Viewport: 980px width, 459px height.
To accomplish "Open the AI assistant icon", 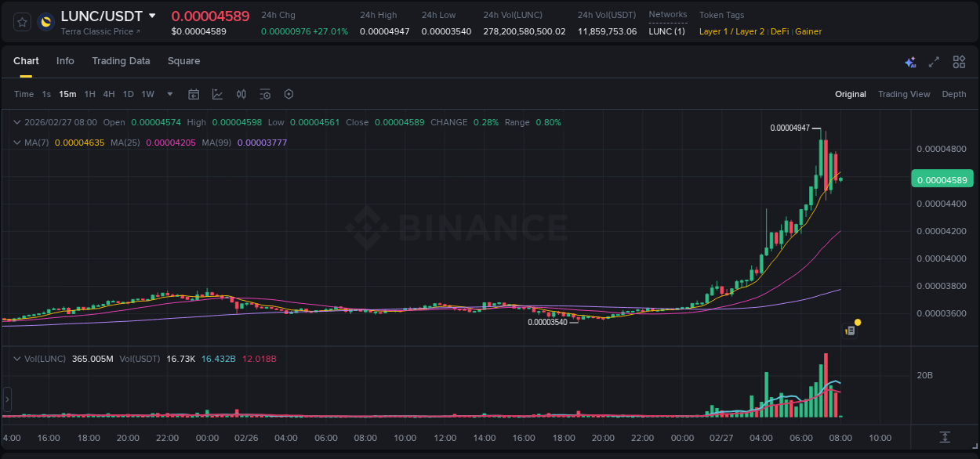I will [909, 61].
